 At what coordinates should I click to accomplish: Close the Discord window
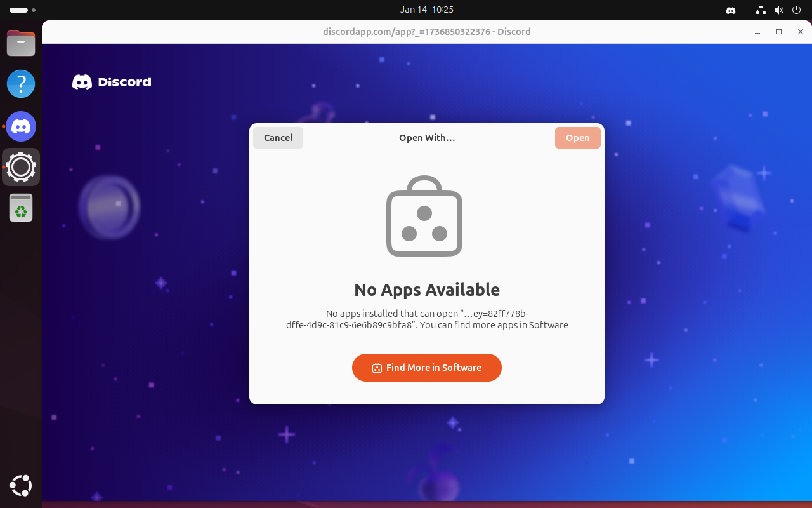coord(801,32)
